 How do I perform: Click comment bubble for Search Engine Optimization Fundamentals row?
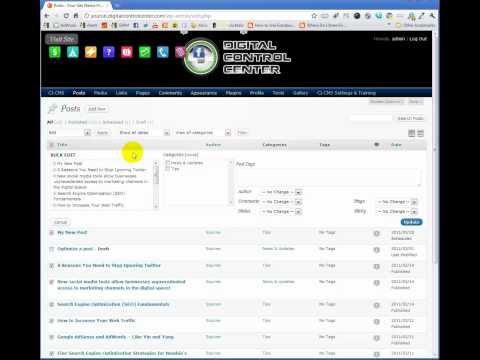coord(377,305)
